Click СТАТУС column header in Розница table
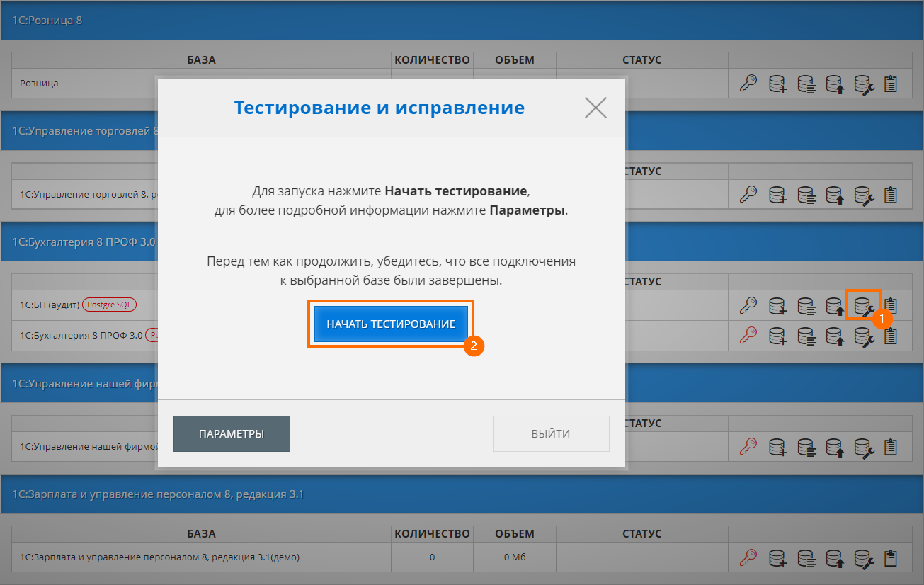Viewport: 924px width, 585px height. [641, 60]
